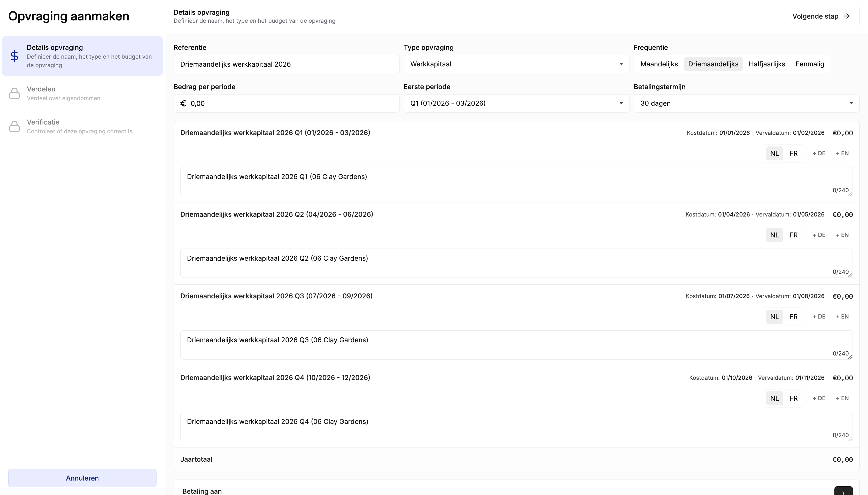Viewport: 868px width, 495px height.
Task: Click the Q1 (01/2026 - 03/2026) period heading
Action: [275, 133]
